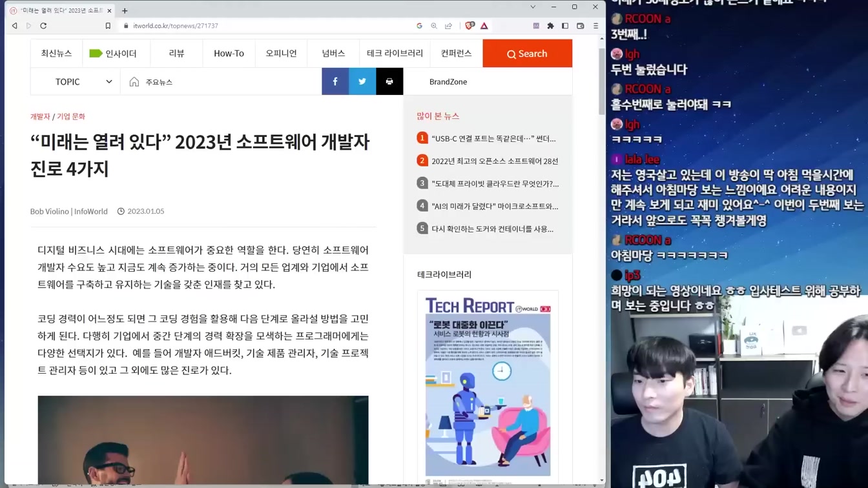The image size is (868, 488).
Task: Print article with the printer icon
Action: (389, 82)
